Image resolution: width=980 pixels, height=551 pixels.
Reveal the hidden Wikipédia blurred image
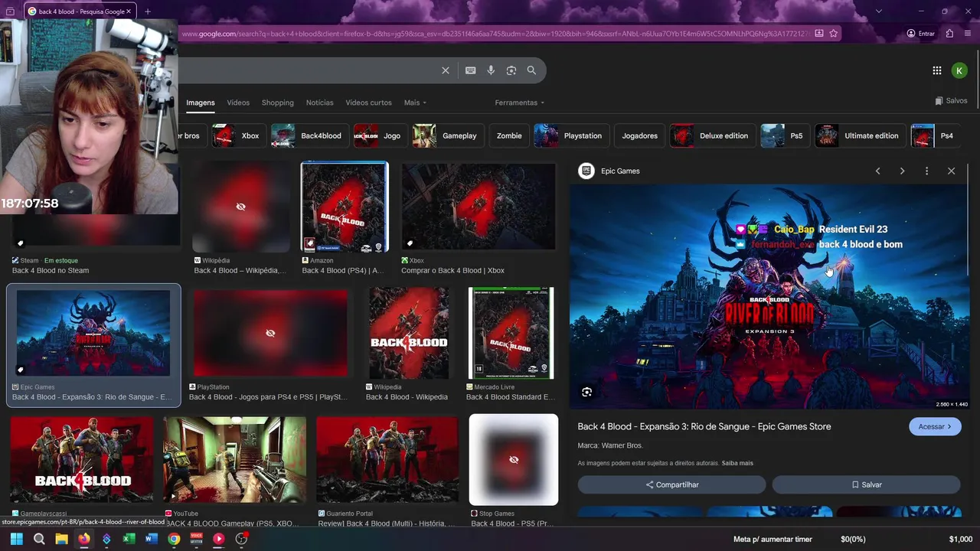[240, 207]
